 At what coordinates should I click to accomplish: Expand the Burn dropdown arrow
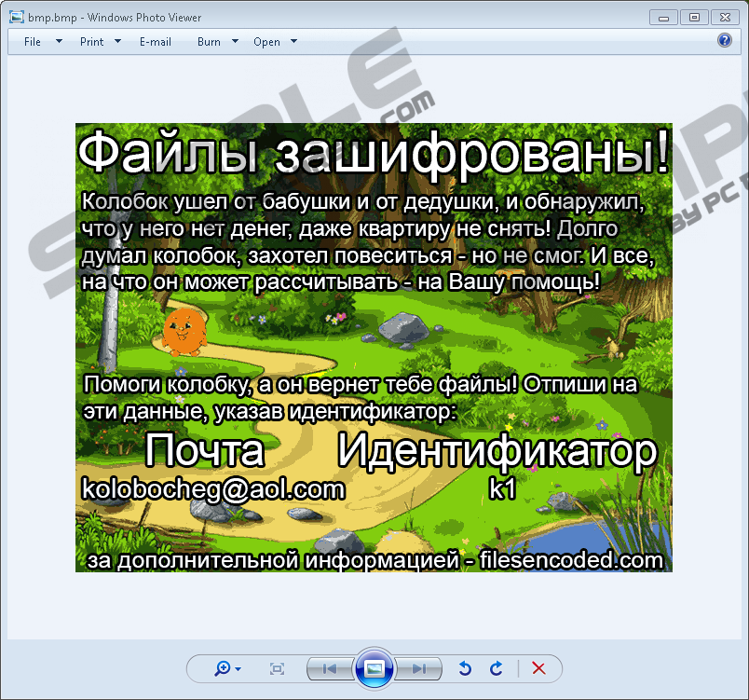[x=235, y=42]
